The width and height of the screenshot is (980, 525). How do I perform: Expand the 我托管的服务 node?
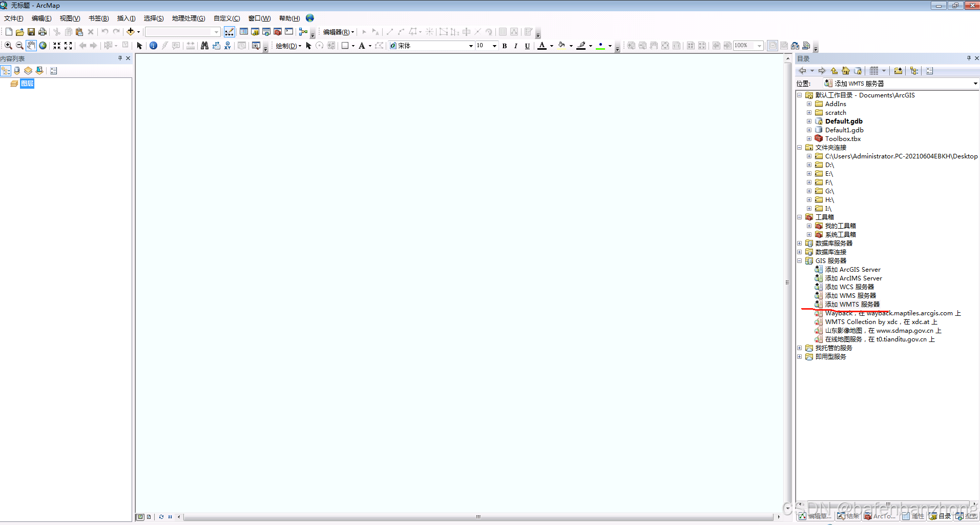tap(799, 348)
